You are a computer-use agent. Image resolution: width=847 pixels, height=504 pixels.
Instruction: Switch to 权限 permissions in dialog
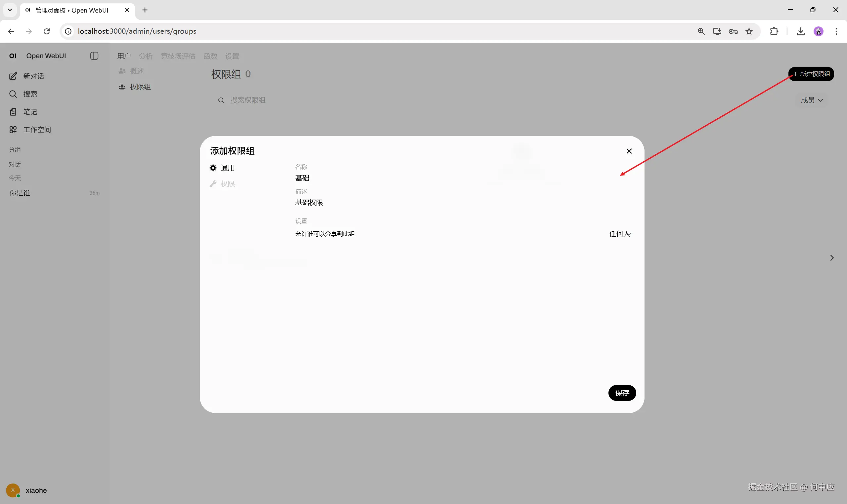coord(227,184)
